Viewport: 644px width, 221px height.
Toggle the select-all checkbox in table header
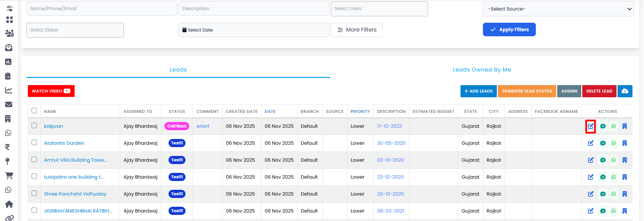point(34,110)
